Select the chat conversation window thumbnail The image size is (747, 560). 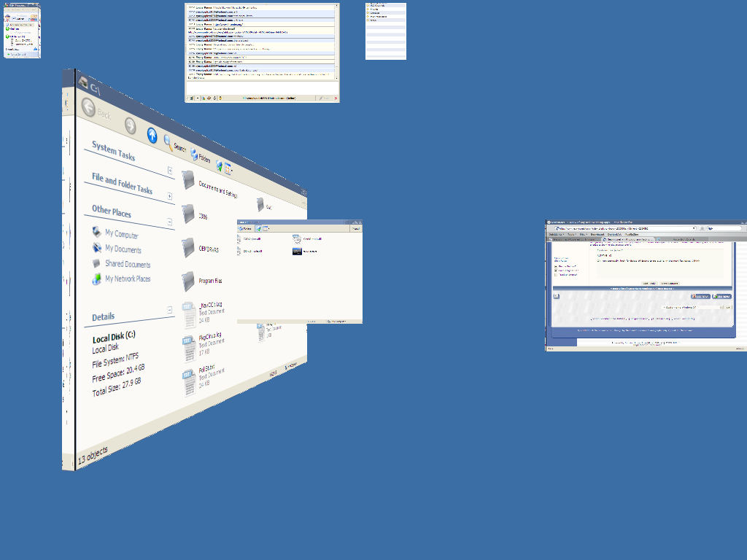point(262,52)
